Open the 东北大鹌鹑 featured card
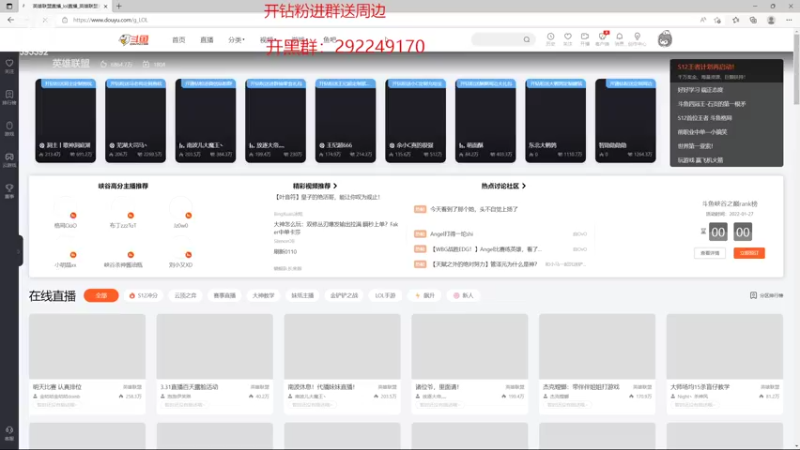 [556, 121]
